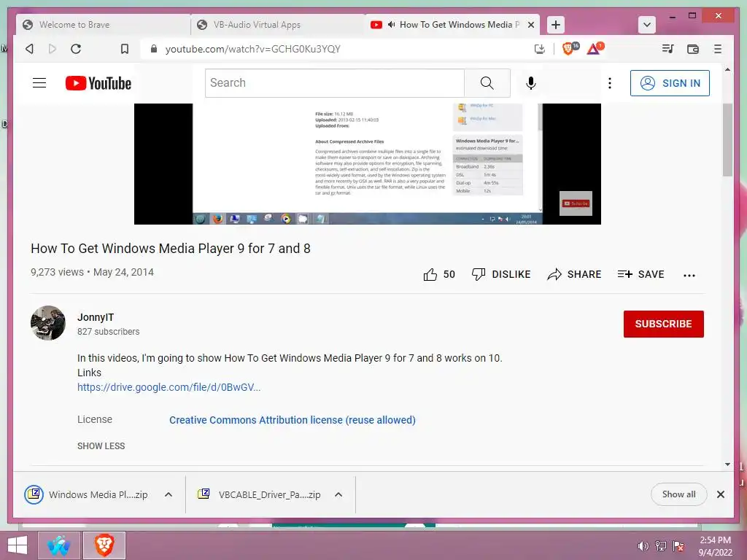Collapse the description with SHOW LESS
The image size is (747, 560).
(x=101, y=446)
